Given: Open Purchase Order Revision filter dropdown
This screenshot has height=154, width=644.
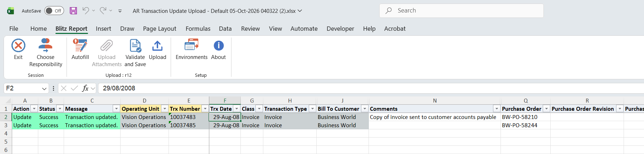Looking at the screenshot, I should tap(620, 109).
